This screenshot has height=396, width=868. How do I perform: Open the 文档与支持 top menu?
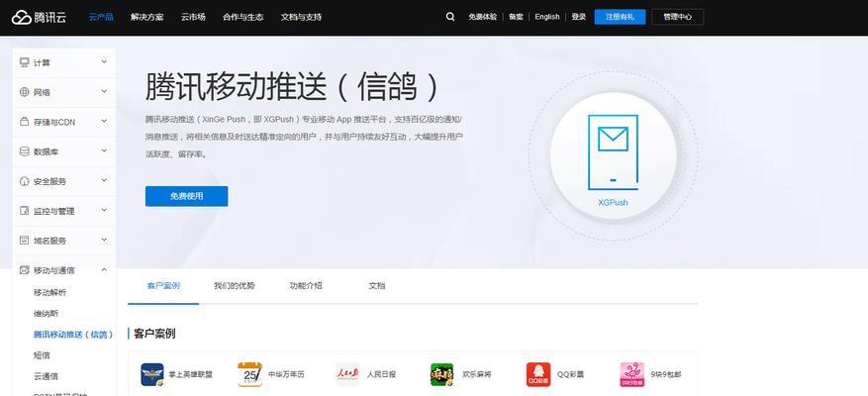pos(301,17)
